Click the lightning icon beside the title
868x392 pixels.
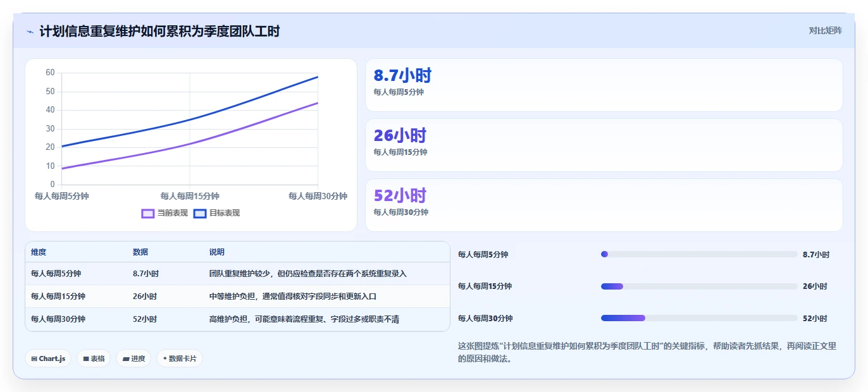[30, 32]
